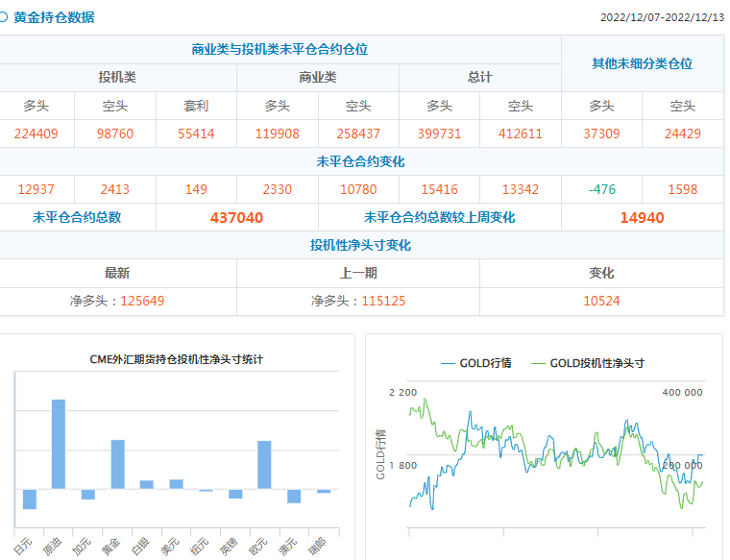The image size is (730, 560).
Task: Click the 日元 negative bar in the chart
Action: (x=29, y=499)
